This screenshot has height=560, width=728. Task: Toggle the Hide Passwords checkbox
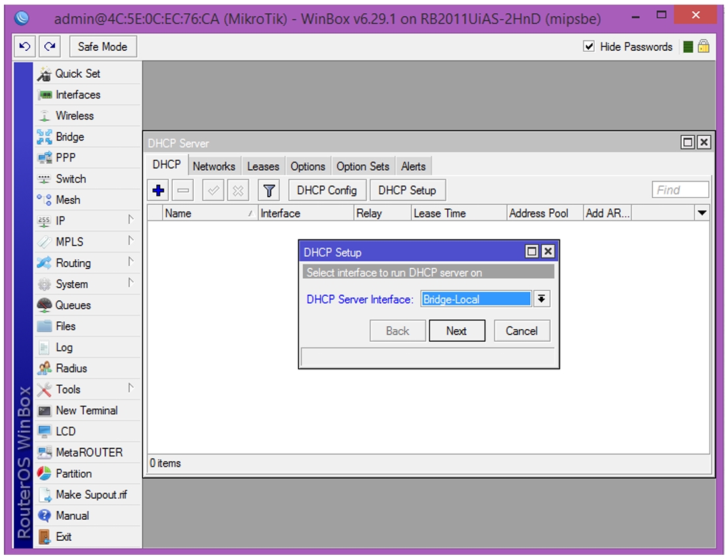(x=589, y=46)
